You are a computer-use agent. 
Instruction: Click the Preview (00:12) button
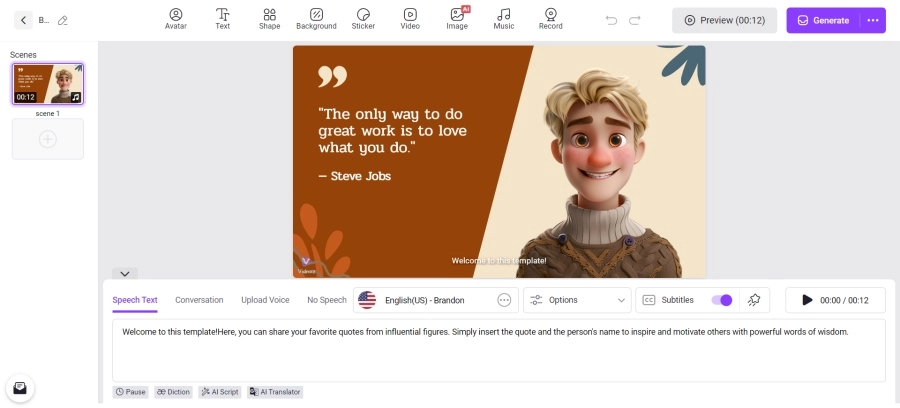coord(724,20)
